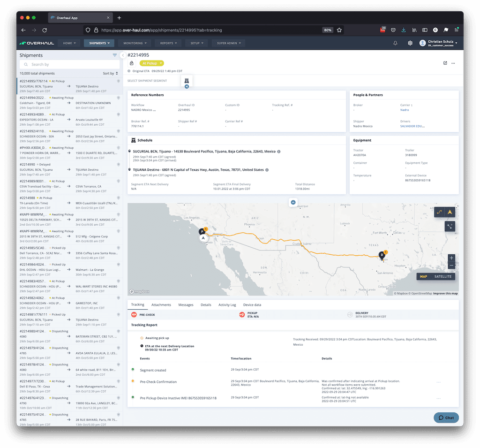
Task: Reload the page in browser
Action: [45, 30]
